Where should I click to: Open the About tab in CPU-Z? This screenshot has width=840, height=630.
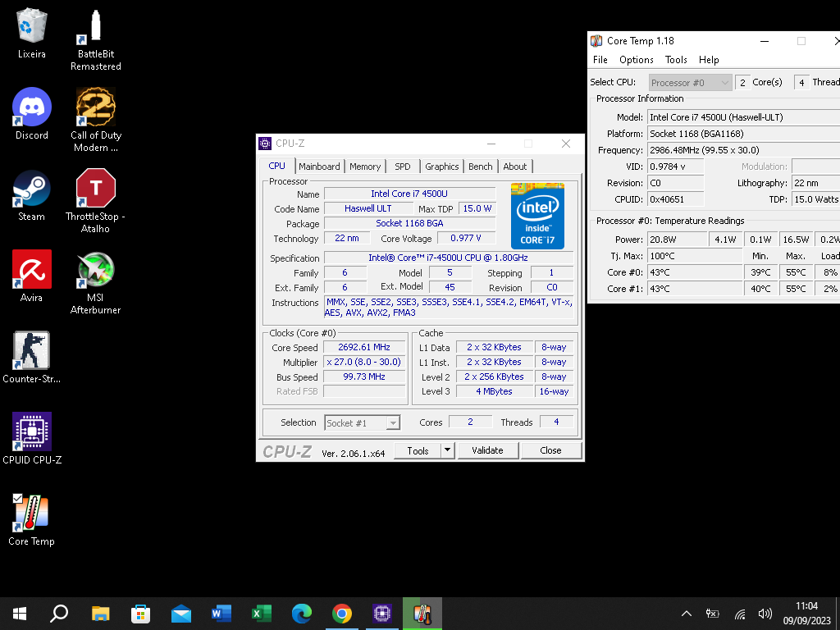tap(515, 167)
